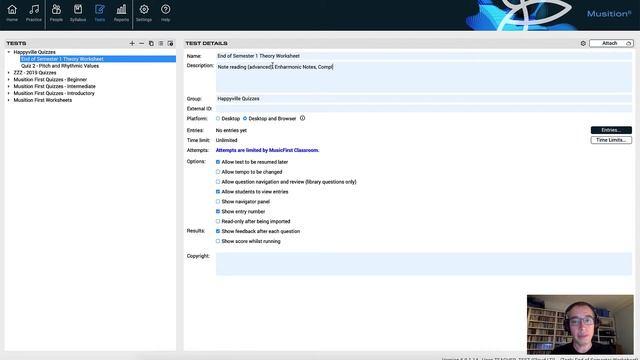Select Quiz 2 - Pitch and Rhythmic Values
The height and width of the screenshot is (360, 640).
tap(60, 66)
